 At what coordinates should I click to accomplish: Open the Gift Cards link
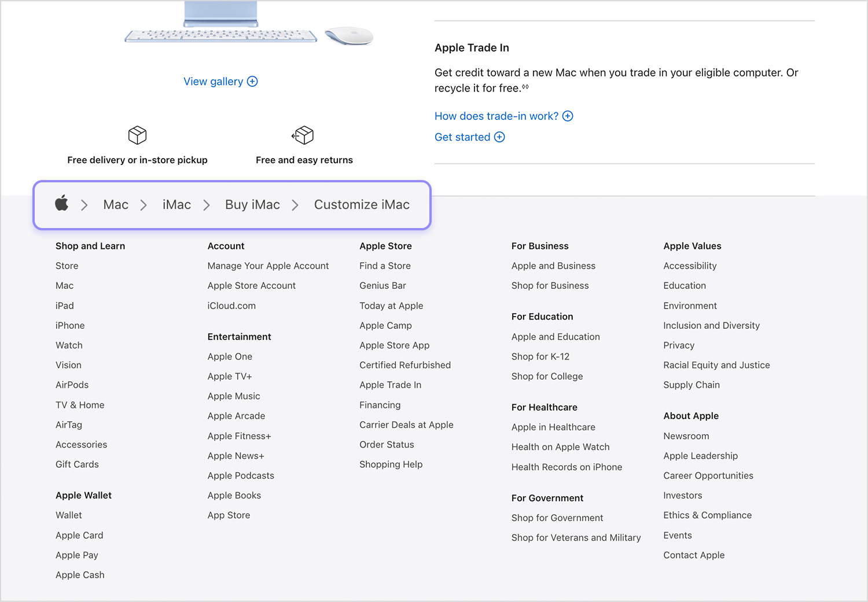click(77, 464)
